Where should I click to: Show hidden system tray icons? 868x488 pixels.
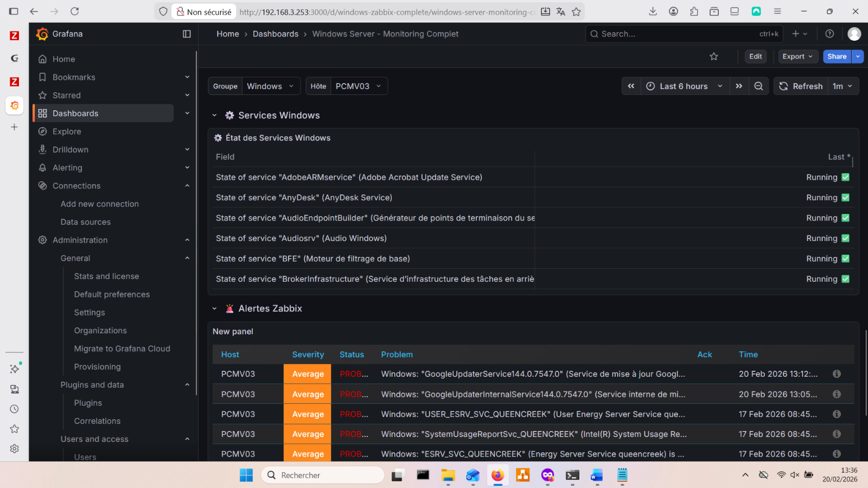click(745, 475)
